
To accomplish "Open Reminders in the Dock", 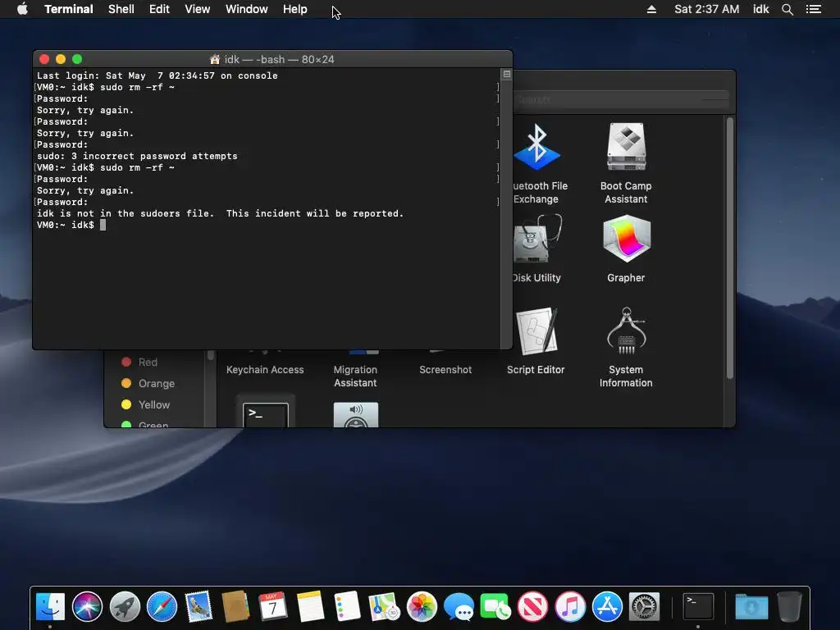I will (x=347, y=606).
